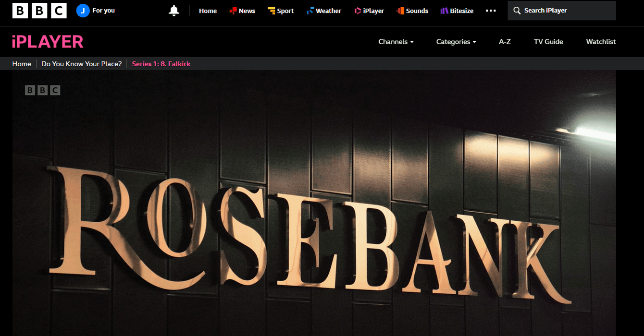Screen dimensions: 644x336
Task: Open BBC Sport section
Action: [x=281, y=11]
